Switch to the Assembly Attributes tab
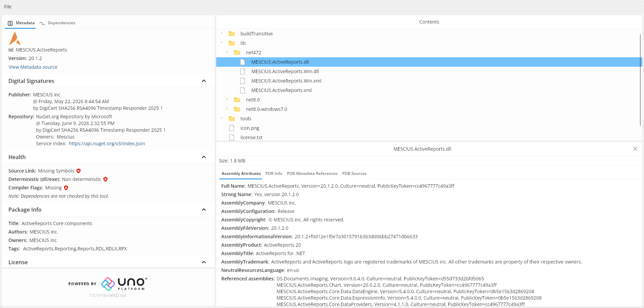The height and width of the screenshot is (308, 644). click(x=241, y=174)
